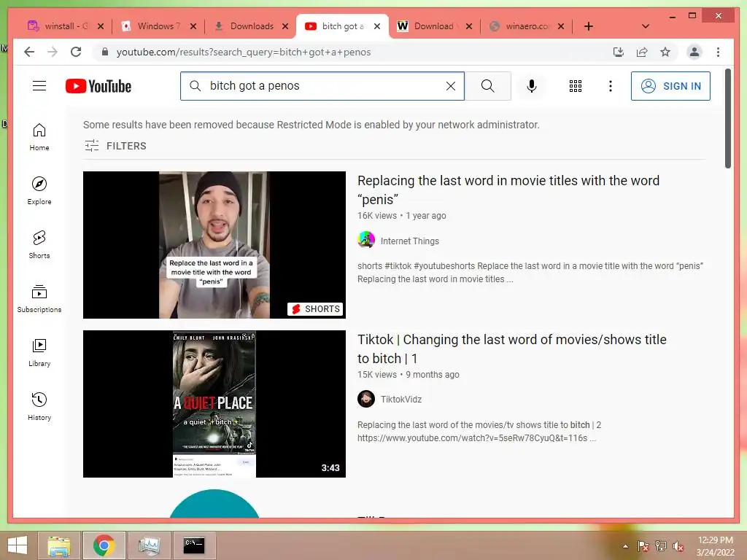Click the Restricted Mode notice text
This screenshot has height=560, width=747.
coord(311,125)
